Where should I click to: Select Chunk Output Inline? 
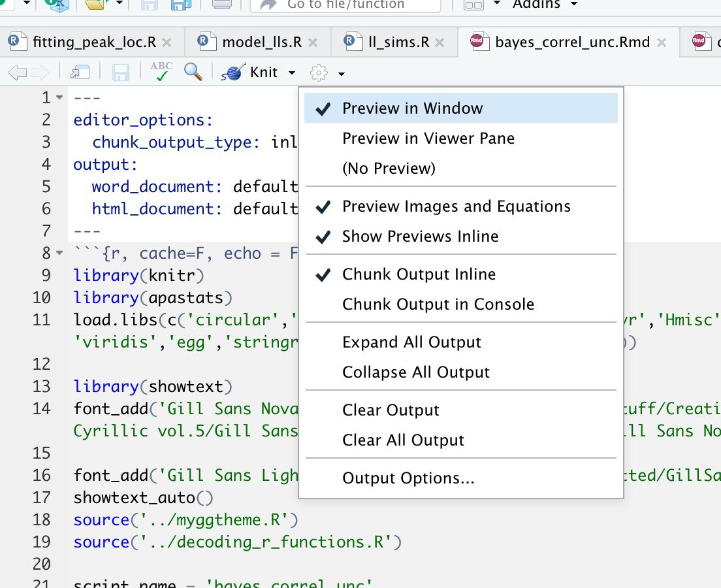tap(460, 274)
